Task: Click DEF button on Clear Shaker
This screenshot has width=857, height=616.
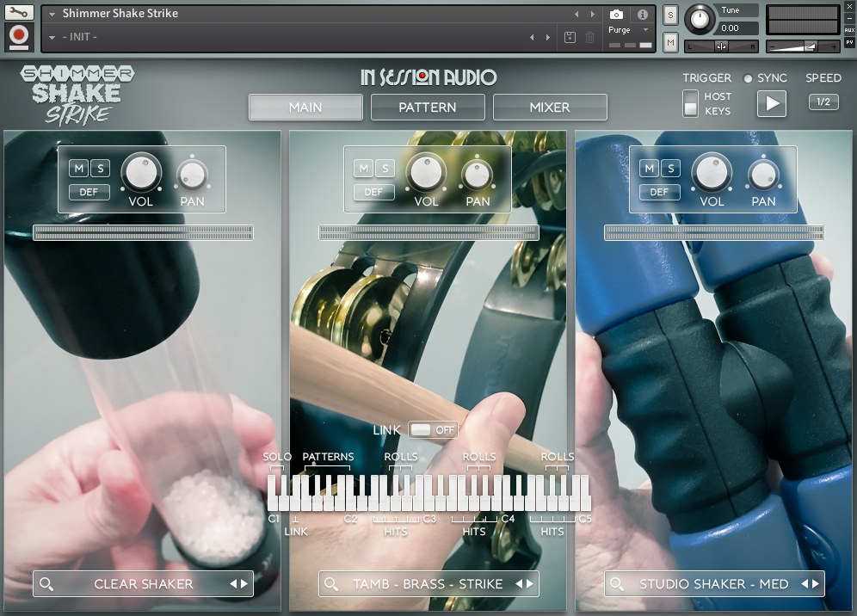Action: (89, 192)
